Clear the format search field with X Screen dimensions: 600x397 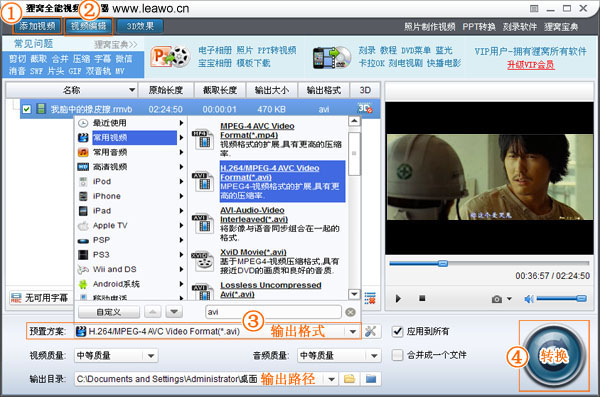click(350, 312)
